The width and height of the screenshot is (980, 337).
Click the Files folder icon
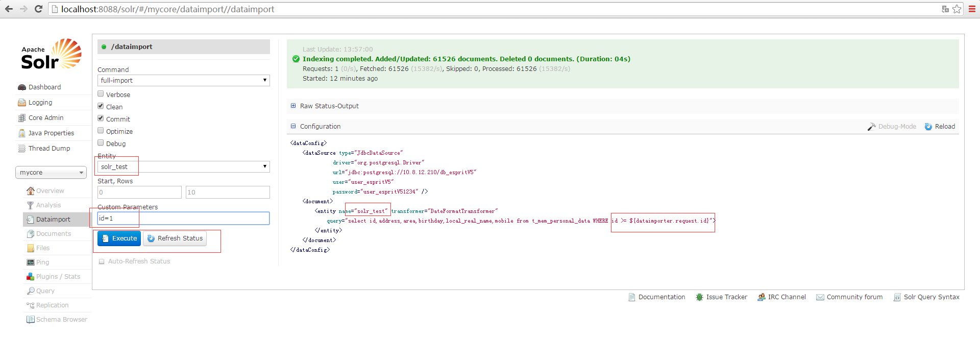[x=31, y=248]
